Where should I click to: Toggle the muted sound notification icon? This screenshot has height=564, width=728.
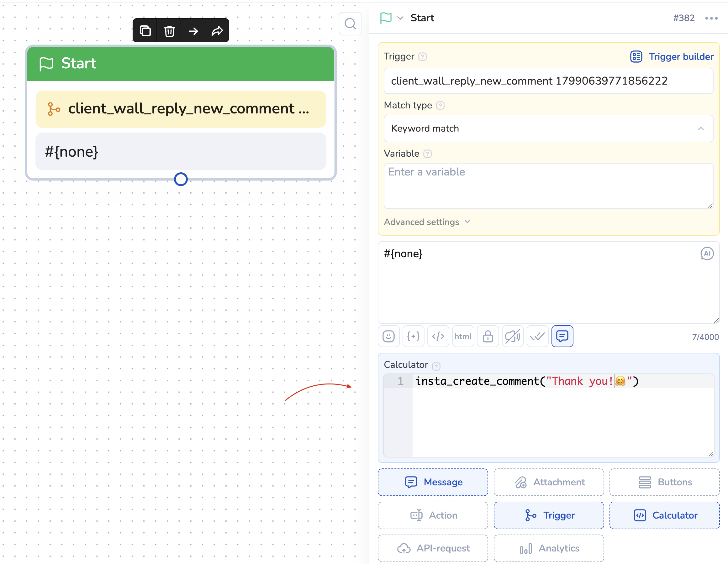(x=513, y=336)
